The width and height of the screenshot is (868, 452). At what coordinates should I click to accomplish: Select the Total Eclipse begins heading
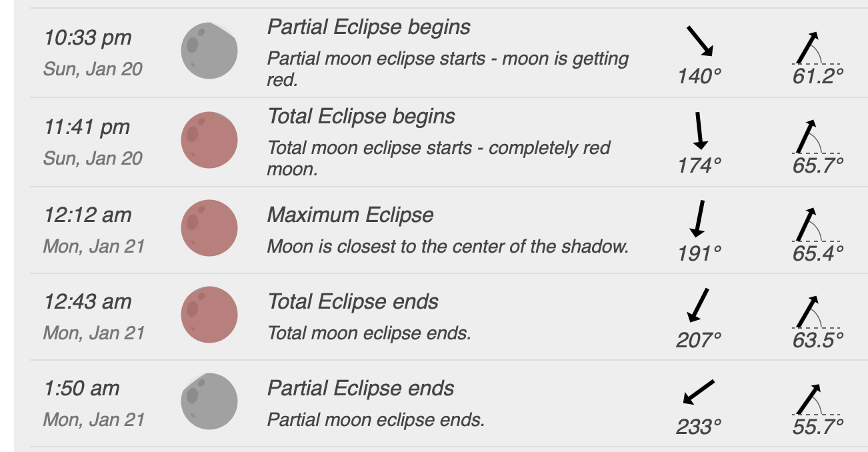pyautogui.click(x=361, y=117)
